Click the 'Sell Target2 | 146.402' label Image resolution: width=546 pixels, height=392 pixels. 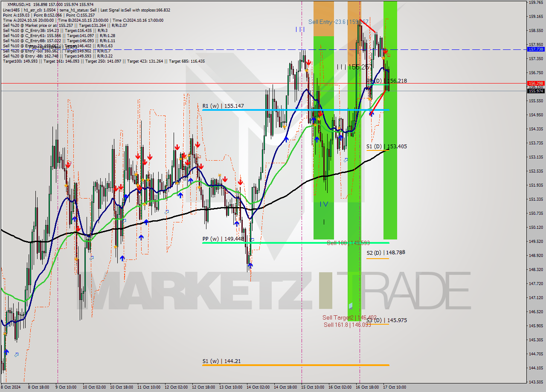[x=349, y=317]
